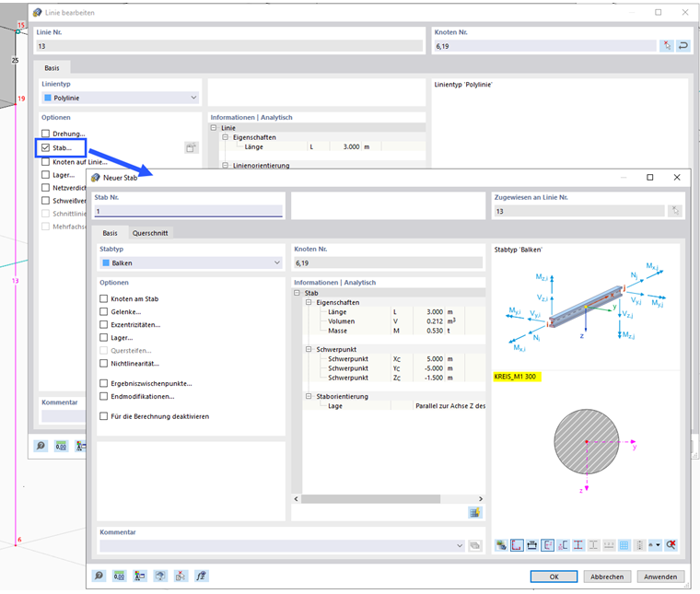
Task: Collapse the Stab tree node
Action: [297, 293]
